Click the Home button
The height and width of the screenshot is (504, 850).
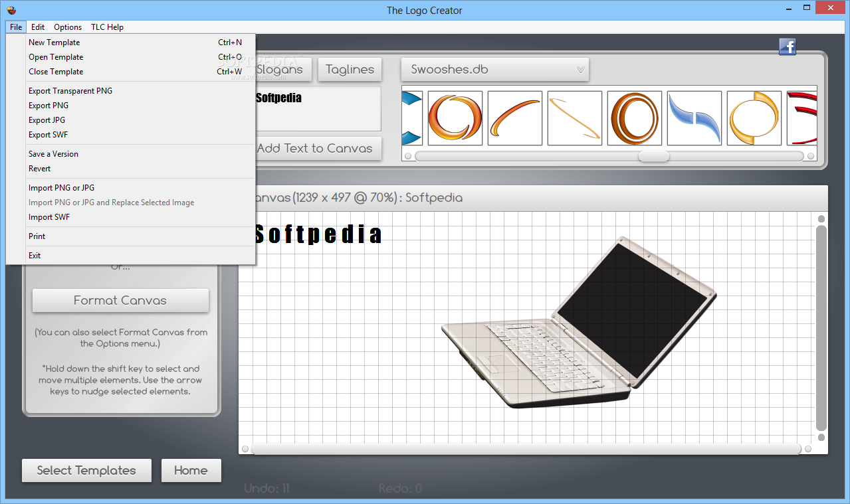coord(191,470)
